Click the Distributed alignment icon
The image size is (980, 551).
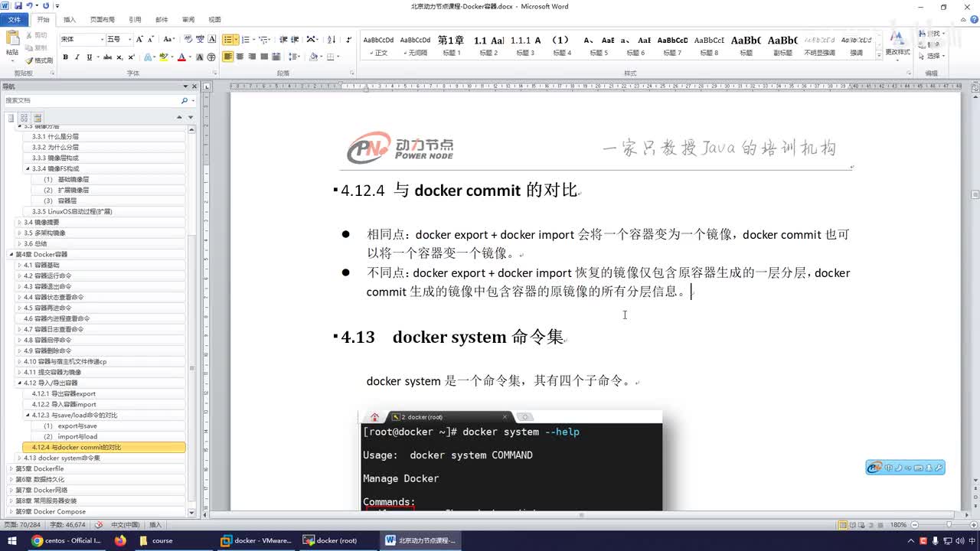[x=277, y=57]
